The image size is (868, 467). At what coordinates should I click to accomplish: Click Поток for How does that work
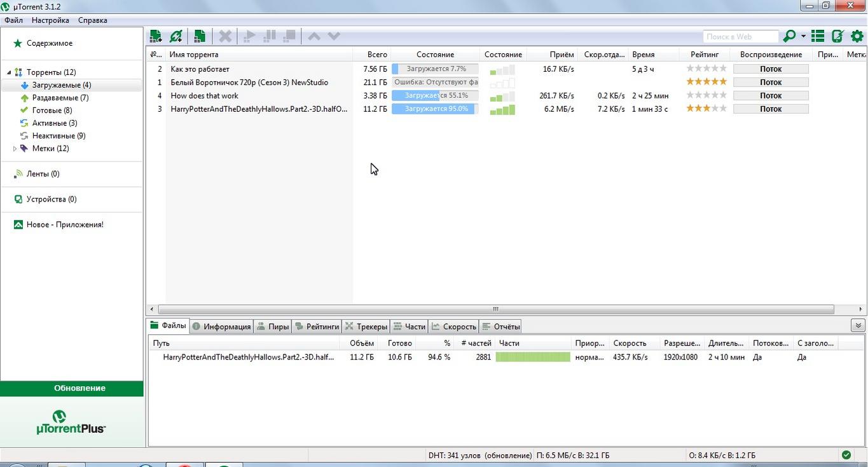tap(771, 95)
